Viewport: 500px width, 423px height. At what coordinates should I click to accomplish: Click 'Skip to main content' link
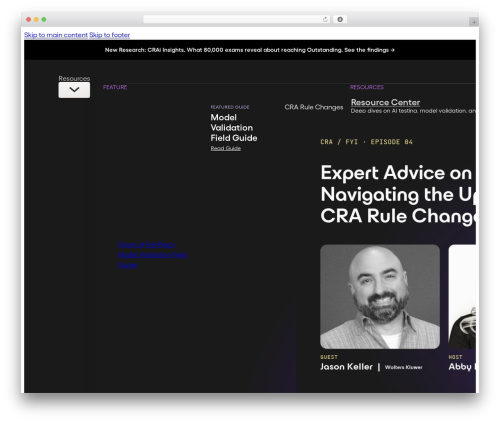(56, 35)
